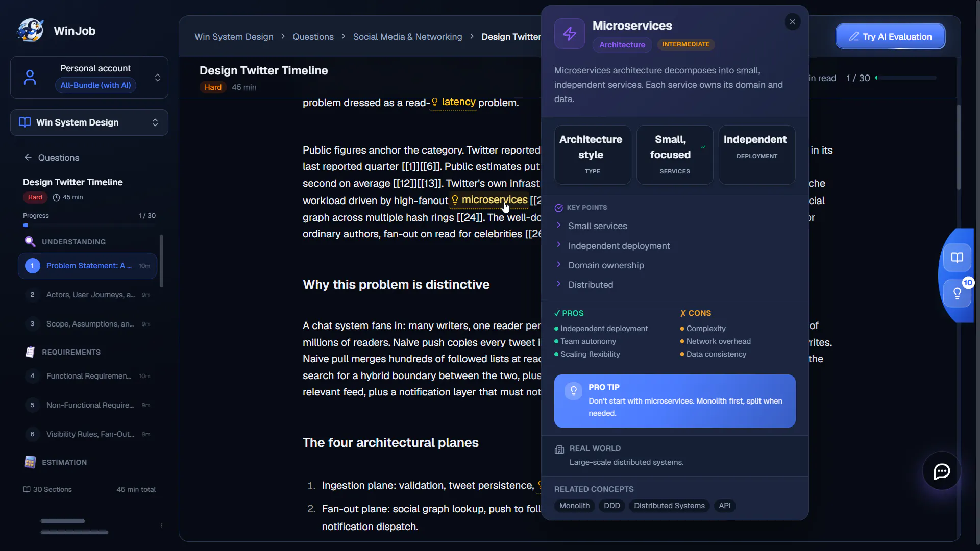Click the Requirements section icon

pos(30,352)
